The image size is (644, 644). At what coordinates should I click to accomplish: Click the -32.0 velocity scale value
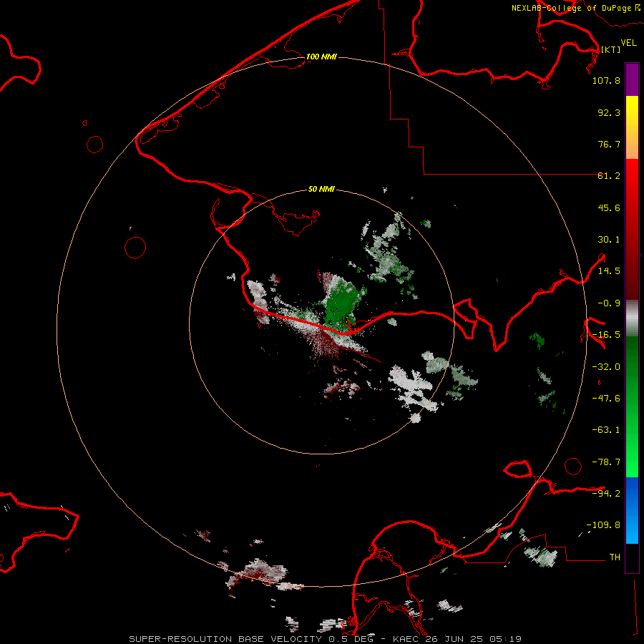(606, 367)
